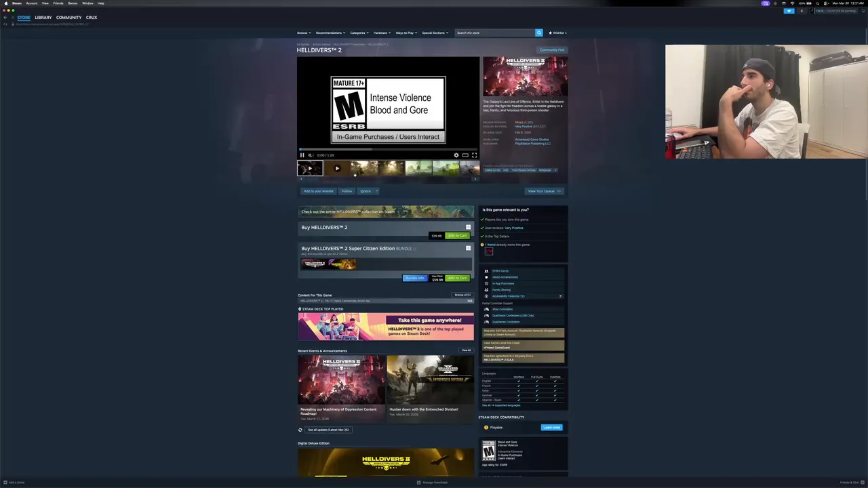Open the video player settings gear
This screenshot has width=868, height=488.
click(x=456, y=155)
